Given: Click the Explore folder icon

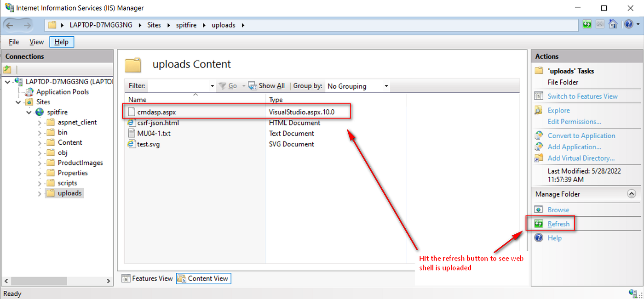Looking at the screenshot, I should point(539,110).
